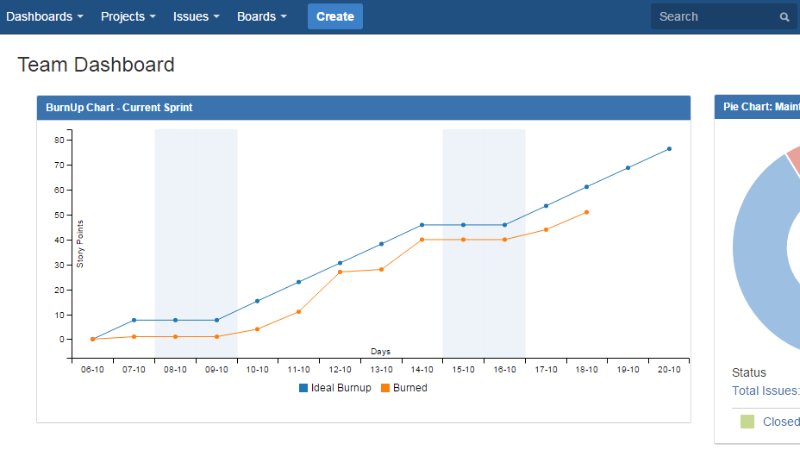Click the search magnifier icon
The height and width of the screenshot is (450, 800).
pyautogui.click(x=784, y=17)
